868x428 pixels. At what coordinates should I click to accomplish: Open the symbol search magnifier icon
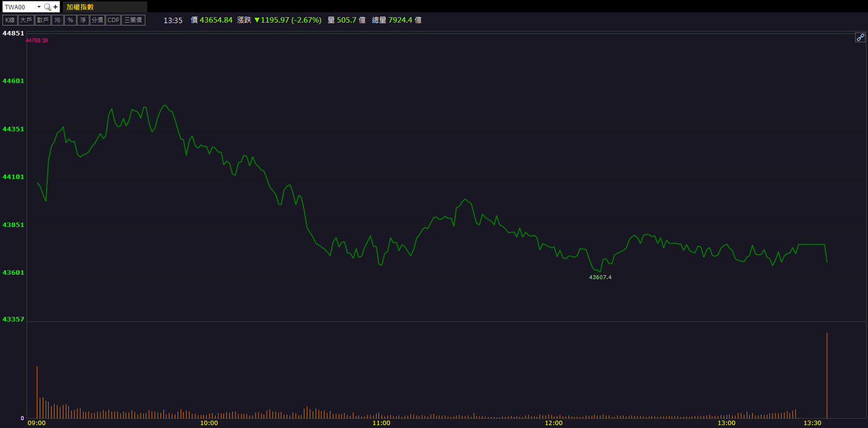(x=48, y=7)
